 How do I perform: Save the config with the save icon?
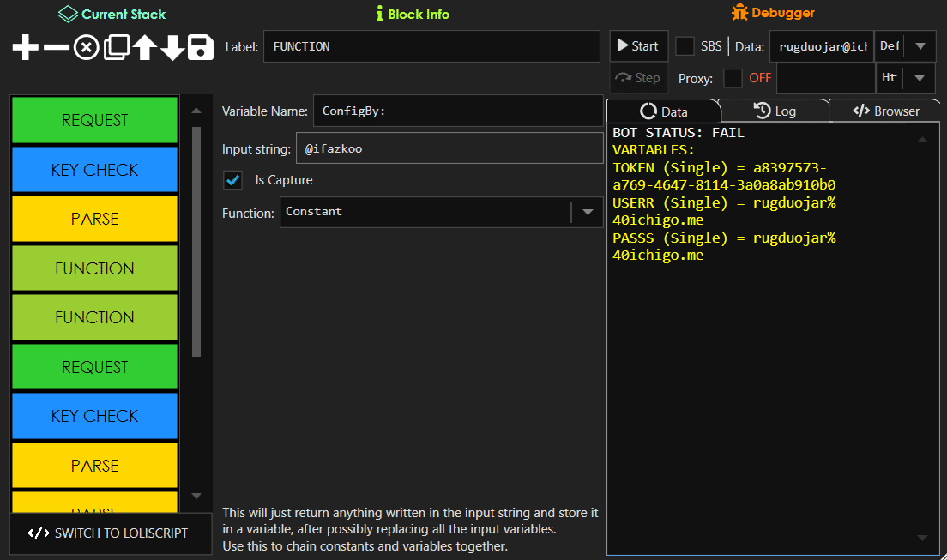click(x=201, y=47)
